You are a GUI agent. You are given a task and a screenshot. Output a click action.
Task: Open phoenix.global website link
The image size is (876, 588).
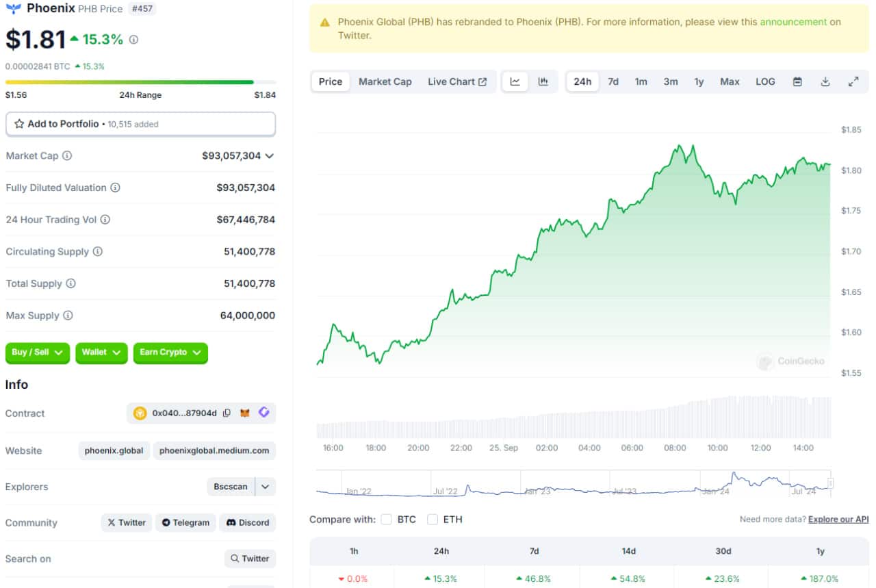(114, 450)
